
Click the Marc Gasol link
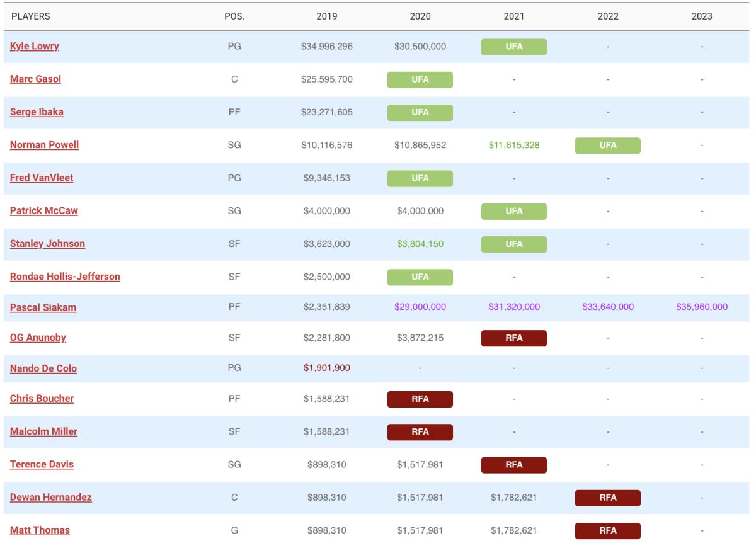[35, 79]
